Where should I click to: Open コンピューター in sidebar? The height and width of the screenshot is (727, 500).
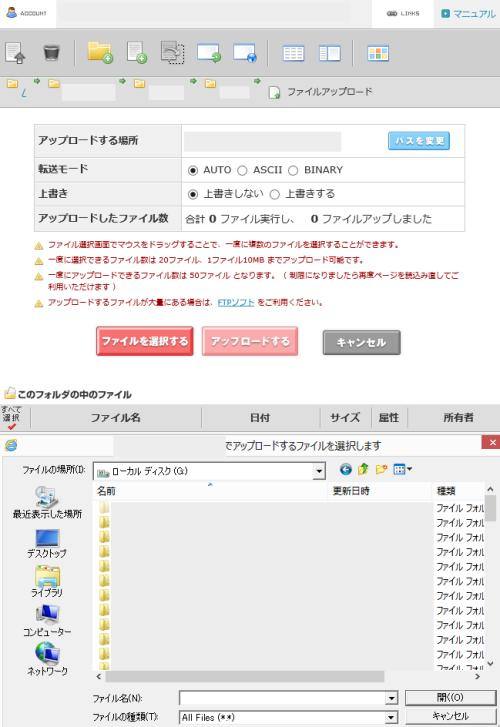(47, 621)
